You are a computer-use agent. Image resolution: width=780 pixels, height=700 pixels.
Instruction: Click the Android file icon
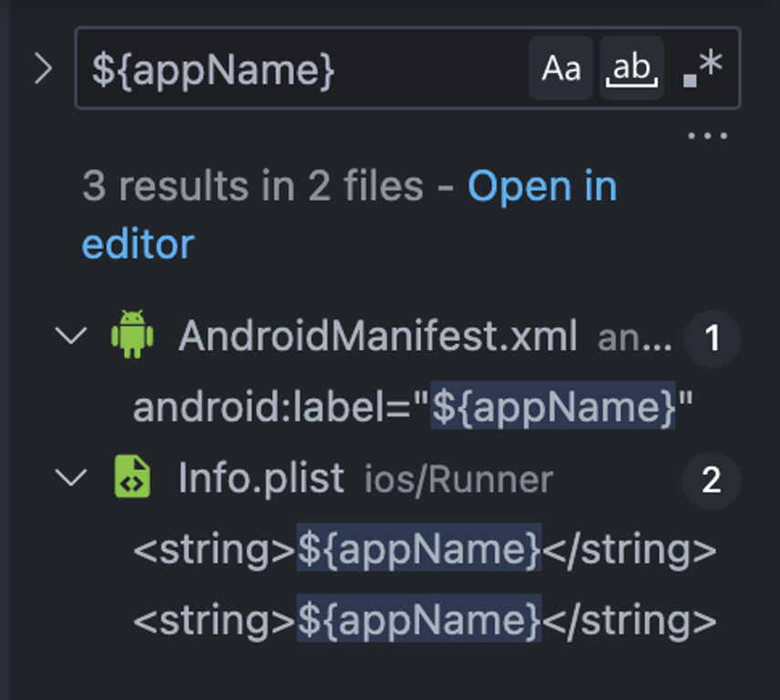pyautogui.click(x=132, y=335)
